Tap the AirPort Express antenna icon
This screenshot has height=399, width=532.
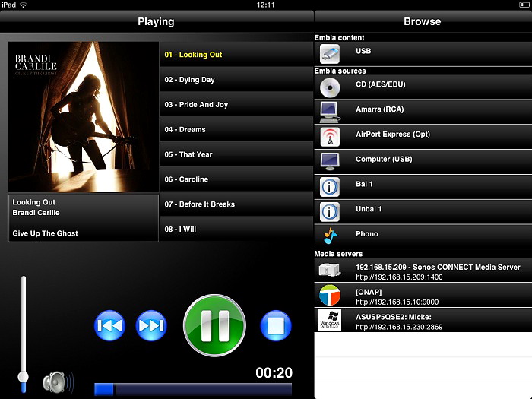pyautogui.click(x=329, y=137)
